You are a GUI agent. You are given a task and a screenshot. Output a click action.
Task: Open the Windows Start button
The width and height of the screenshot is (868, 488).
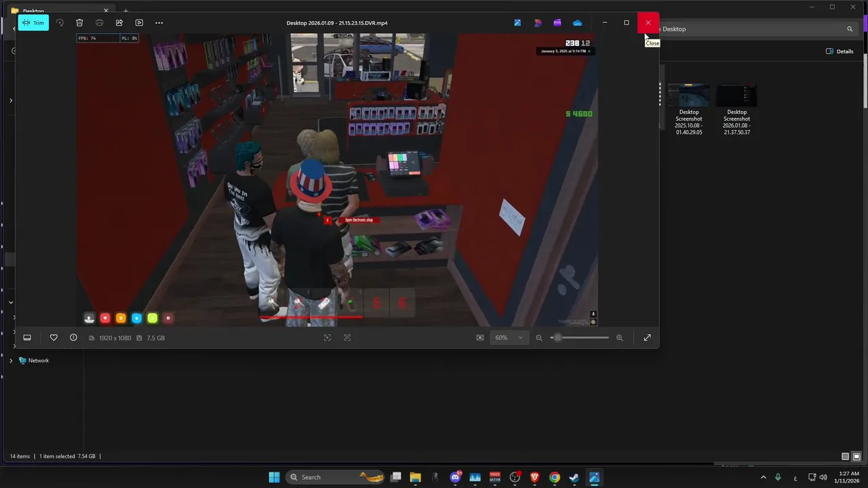pos(274,477)
